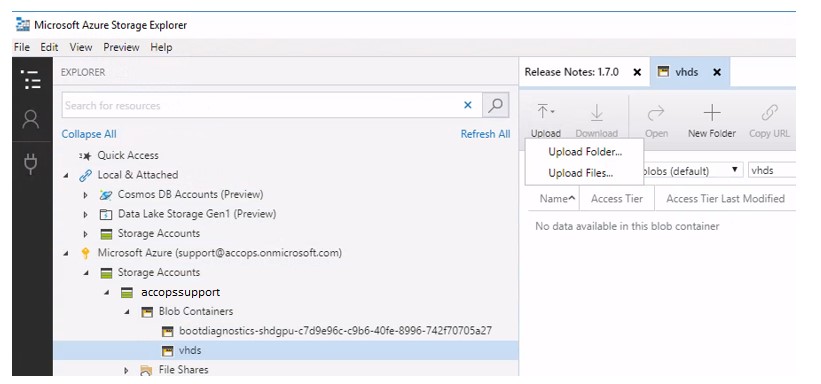Click the Local & Attached link icon
The width and height of the screenshot is (821, 384).
85,175
